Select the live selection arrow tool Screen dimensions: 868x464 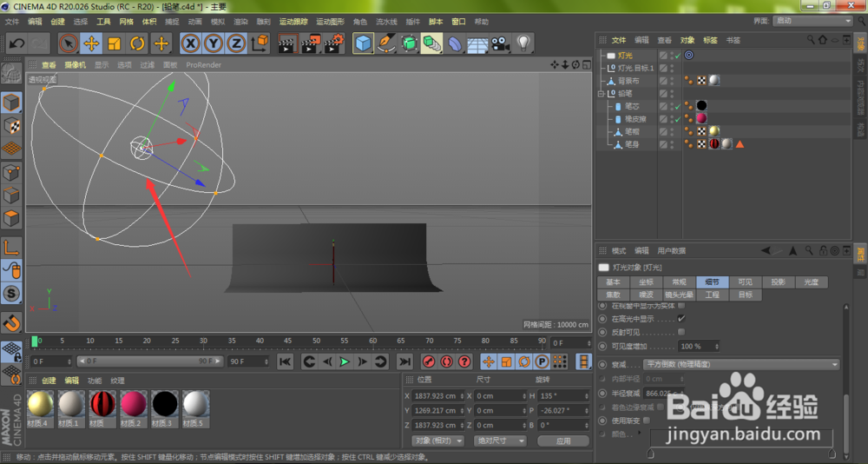68,43
